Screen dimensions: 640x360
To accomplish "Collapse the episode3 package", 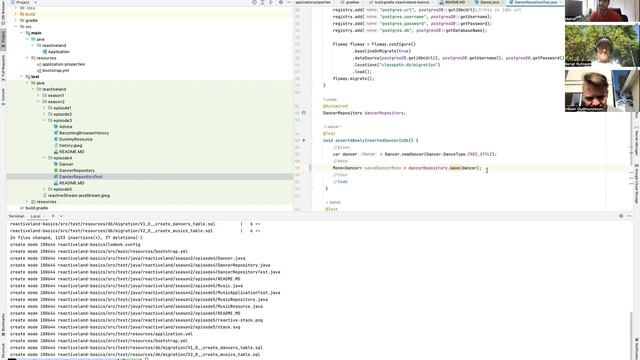I will click(x=44, y=120).
